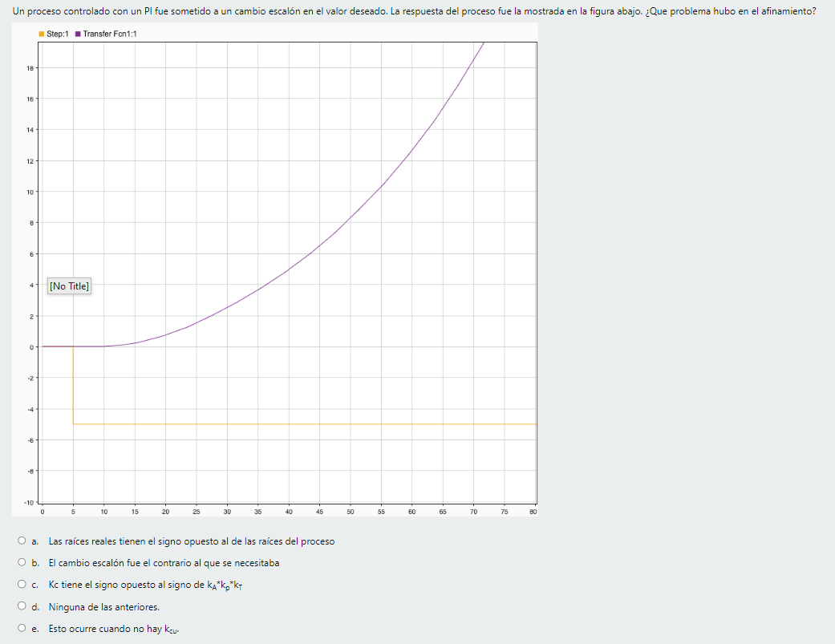Click the text 'Kc tiene el signo opuesto'
Viewport: 835px width, 644px height.
click(96, 585)
